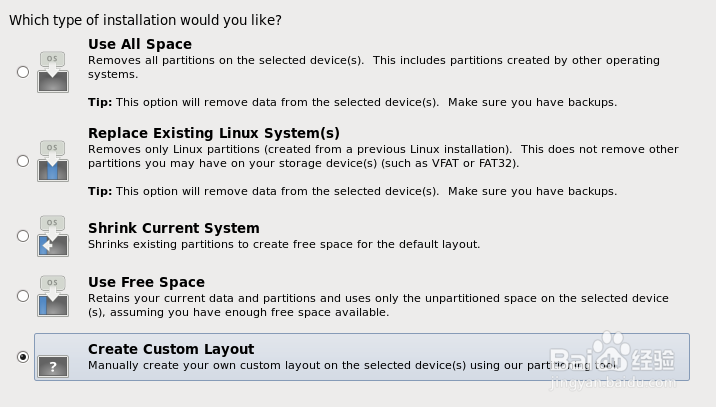Click the 'Replace Existing Linux System(s)' heading
The width and height of the screenshot is (716, 407).
(214, 133)
